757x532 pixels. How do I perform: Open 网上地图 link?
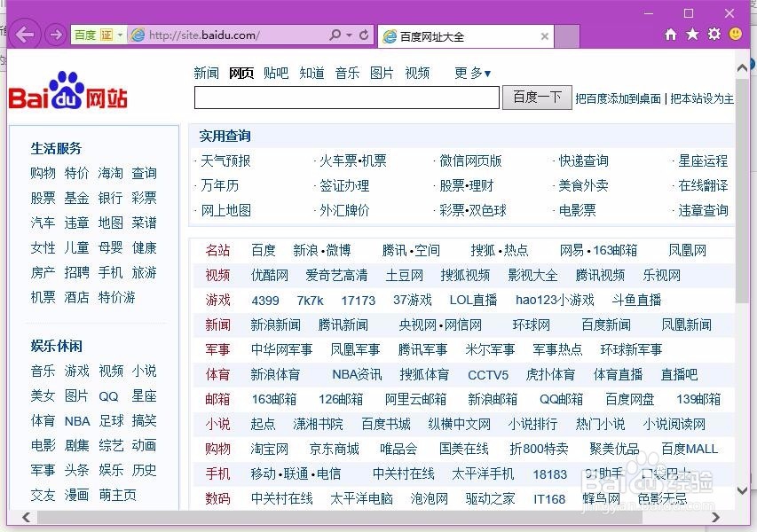tap(225, 210)
